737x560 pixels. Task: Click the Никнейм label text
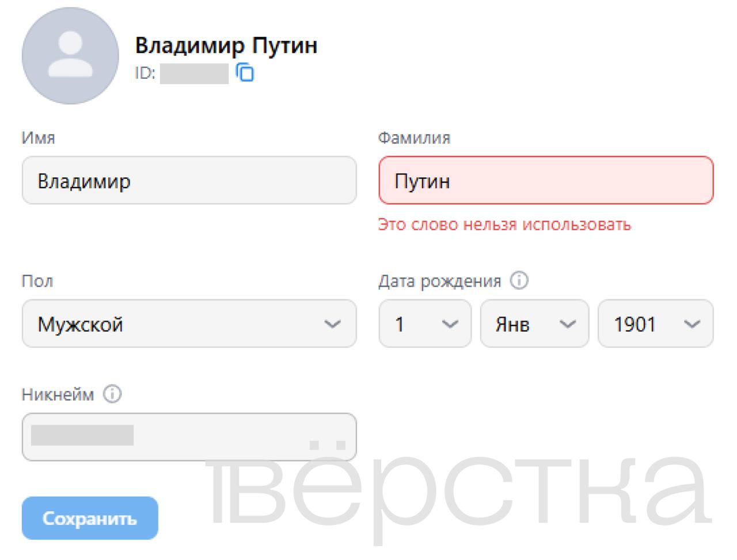coord(58,395)
